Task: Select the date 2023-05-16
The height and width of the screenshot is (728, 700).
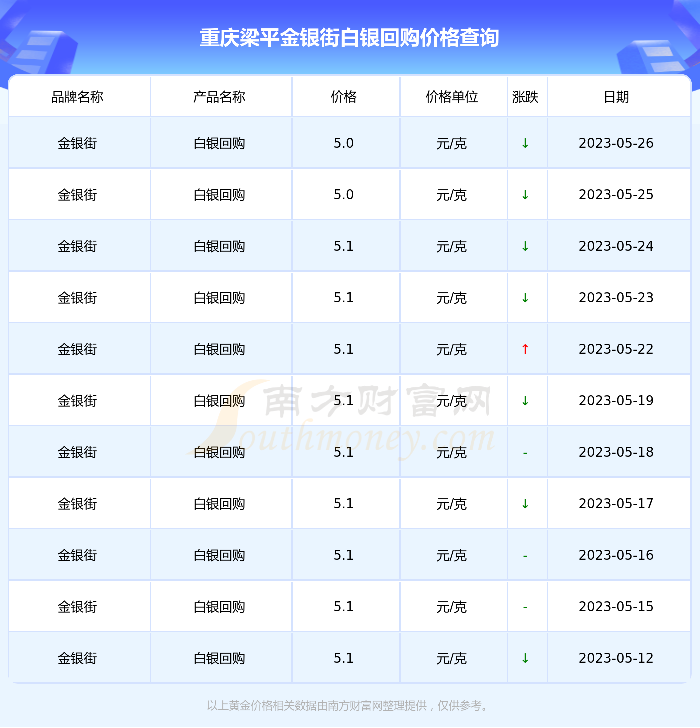Action: click(x=616, y=555)
